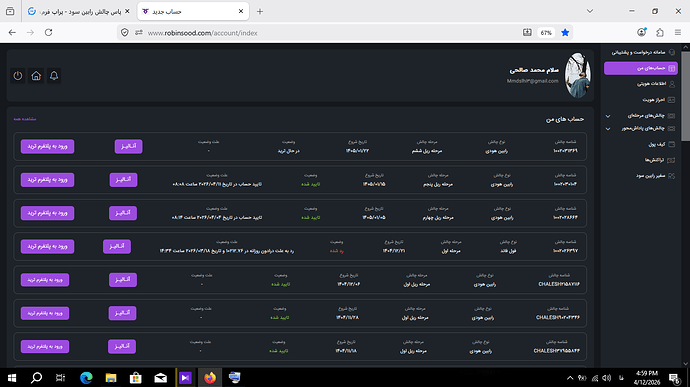Enter trade platform for fifth rail stage

click(48, 180)
